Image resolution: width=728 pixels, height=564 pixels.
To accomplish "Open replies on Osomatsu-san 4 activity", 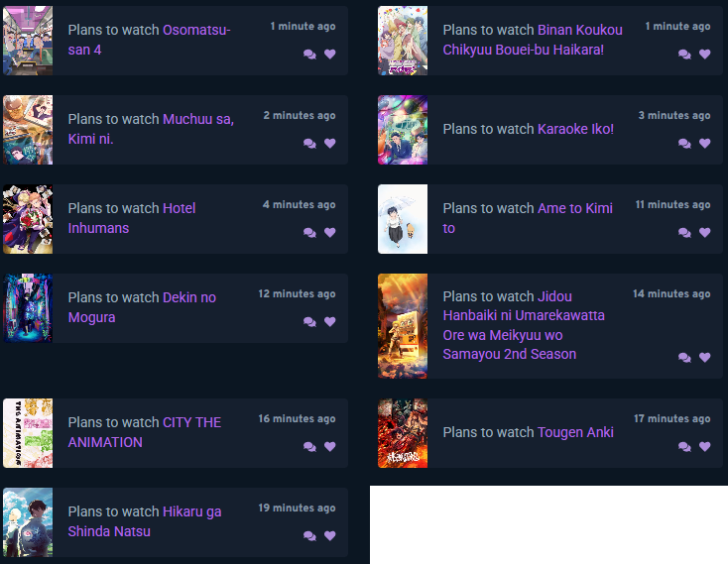I will [x=309, y=55].
